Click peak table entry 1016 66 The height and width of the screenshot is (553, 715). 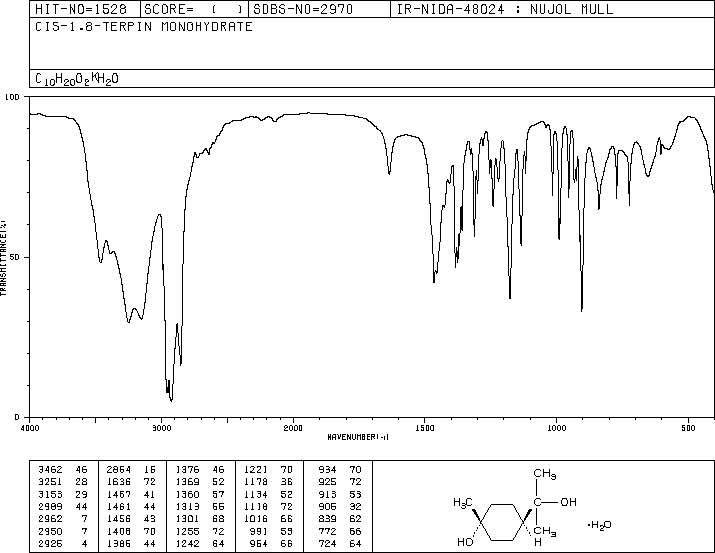tap(269, 519)
